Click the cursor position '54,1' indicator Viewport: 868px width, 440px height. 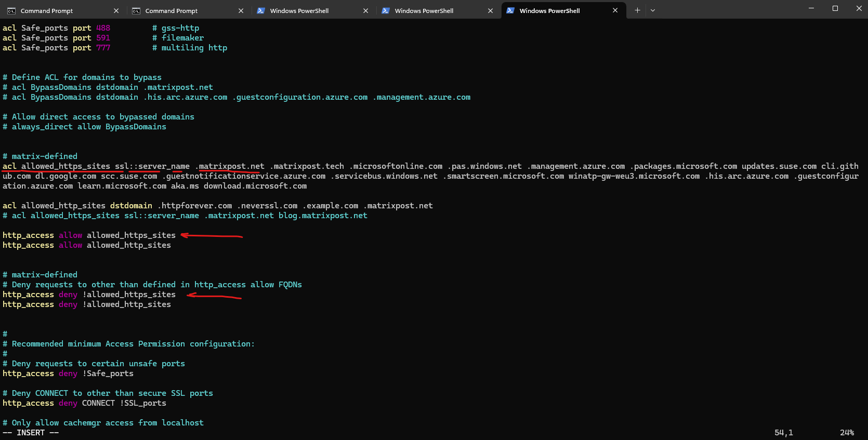coord(784,433)
